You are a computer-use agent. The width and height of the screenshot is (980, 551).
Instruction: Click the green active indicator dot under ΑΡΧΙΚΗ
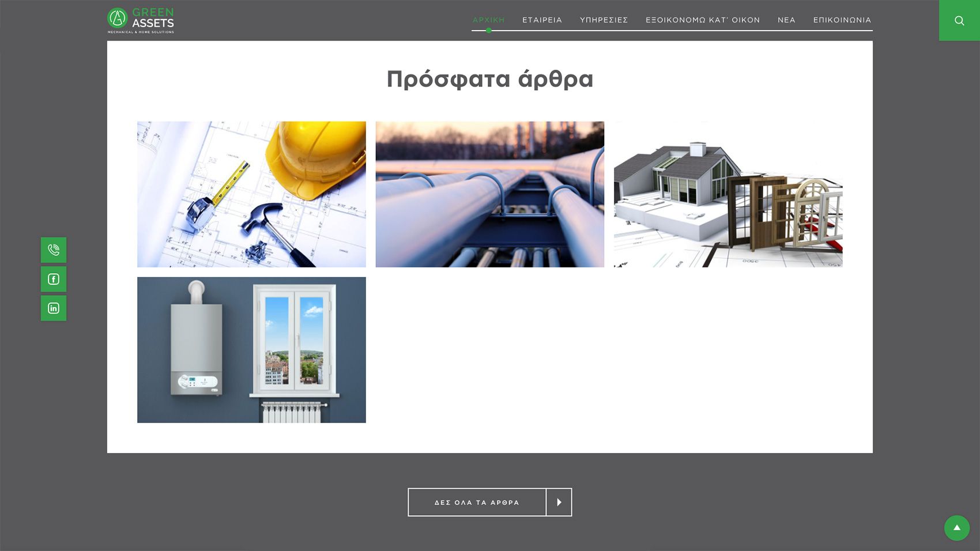pos(488,31)
